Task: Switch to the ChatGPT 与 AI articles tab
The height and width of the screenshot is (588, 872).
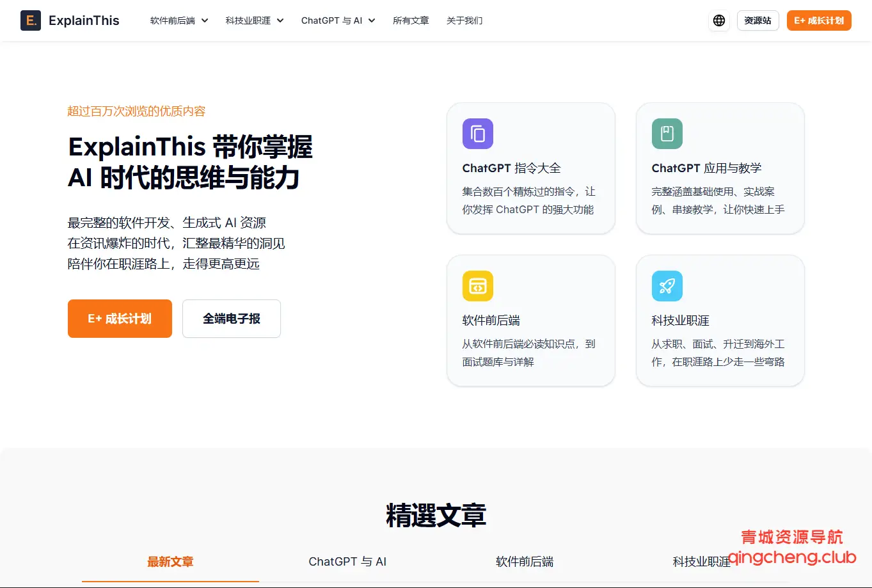Action: (x=347, y=562)
